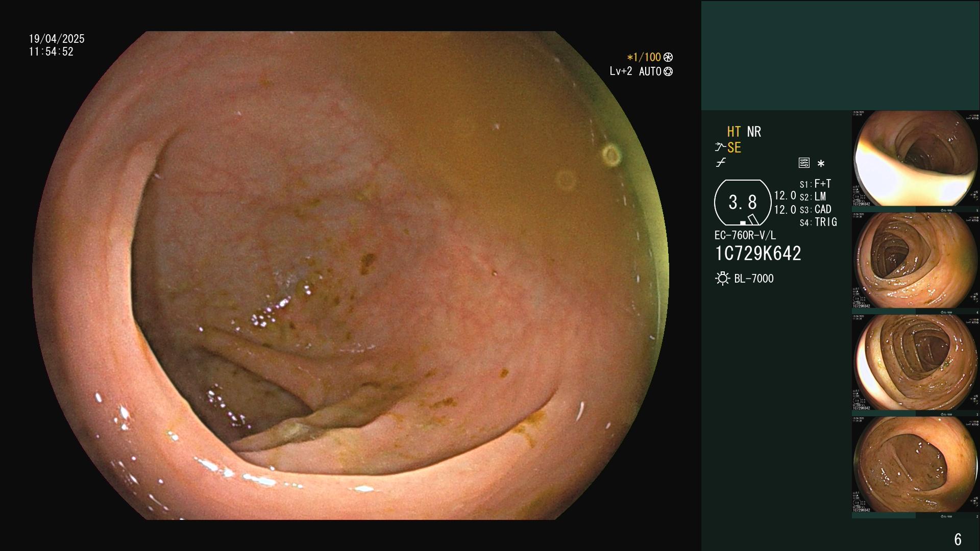
Task: Click the S4: TRIG switch assignment
Action: pyautogui.click(x=818, y=222)
